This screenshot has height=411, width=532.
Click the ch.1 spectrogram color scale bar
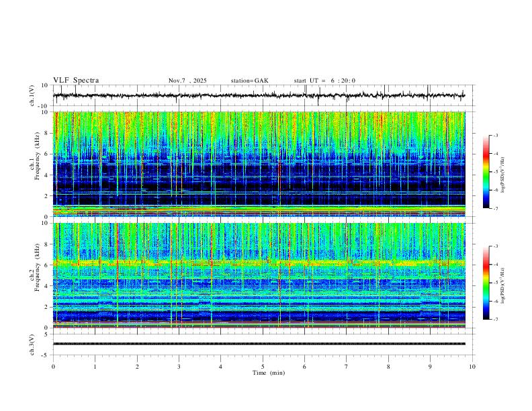(486, 172)
